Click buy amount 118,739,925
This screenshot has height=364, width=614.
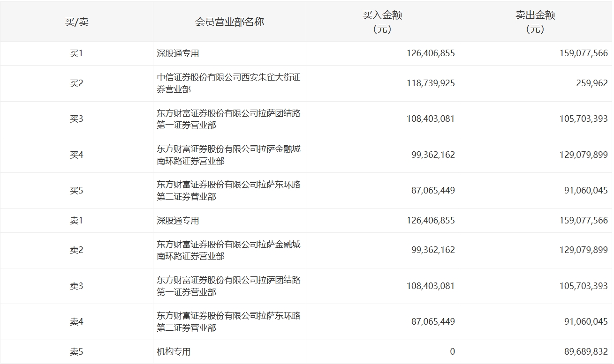[x=431, y=83]
